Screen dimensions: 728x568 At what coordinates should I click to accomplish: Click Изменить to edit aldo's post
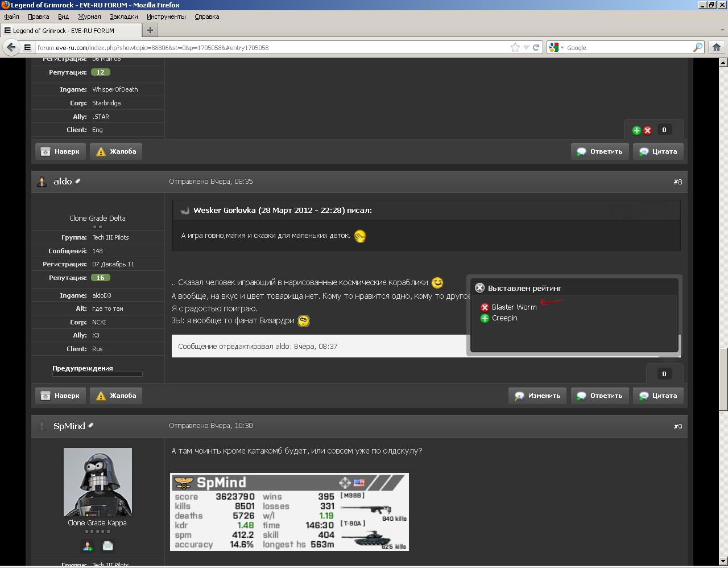(537, 396)
